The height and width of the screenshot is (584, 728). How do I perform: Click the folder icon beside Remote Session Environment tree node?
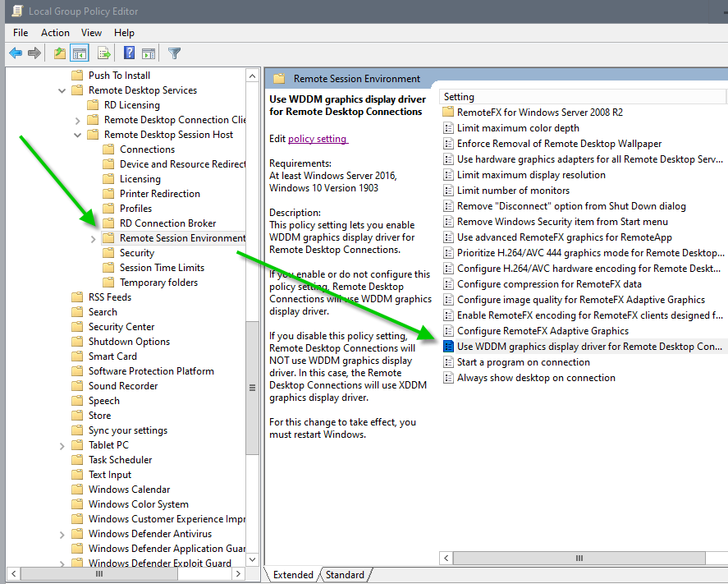[108, 238]
